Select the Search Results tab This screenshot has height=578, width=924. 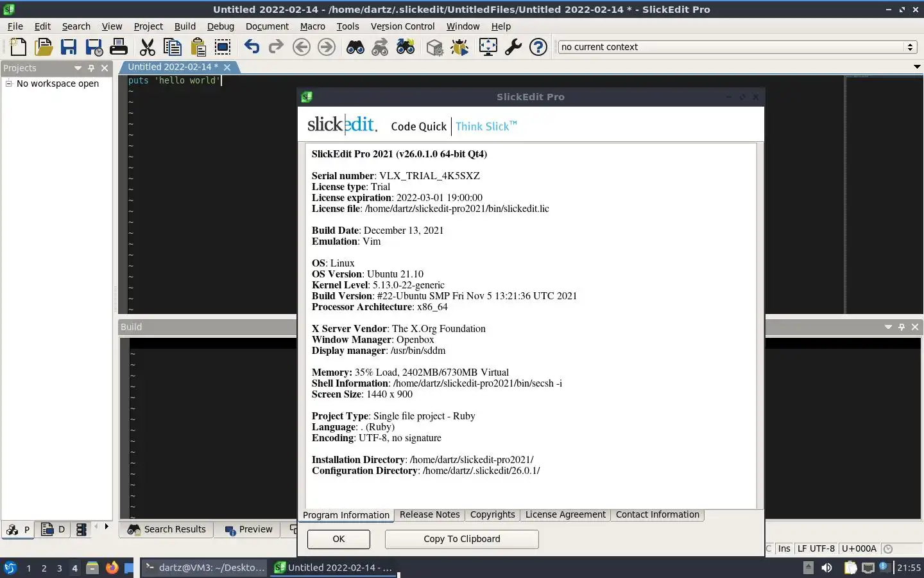tap(167, 529)
